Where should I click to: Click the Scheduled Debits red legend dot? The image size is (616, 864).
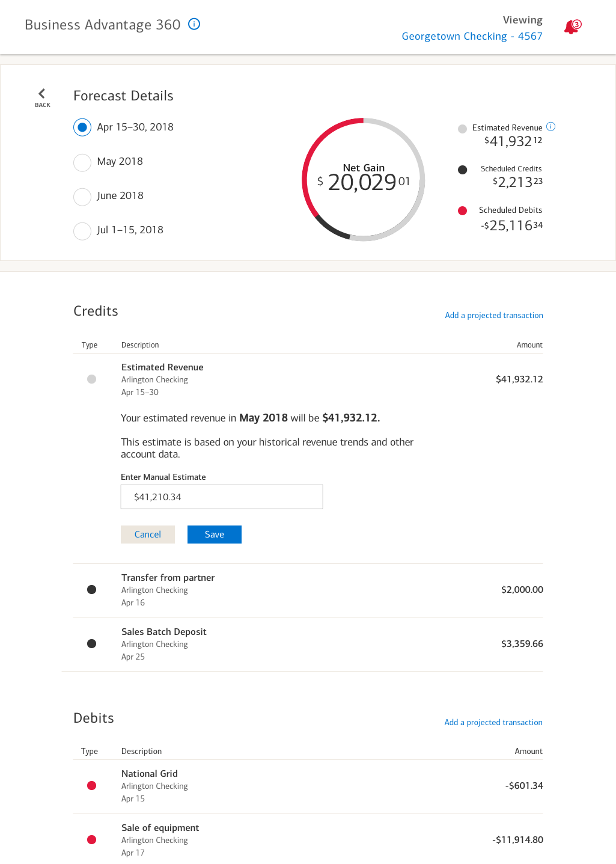pyautogui.click(x=462, y=210)
